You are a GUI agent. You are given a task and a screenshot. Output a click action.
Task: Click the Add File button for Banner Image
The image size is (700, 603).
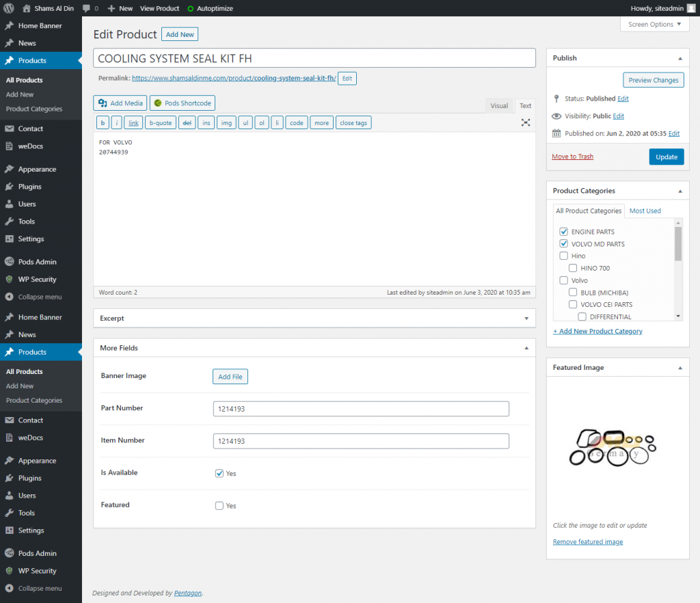(230, 377)
